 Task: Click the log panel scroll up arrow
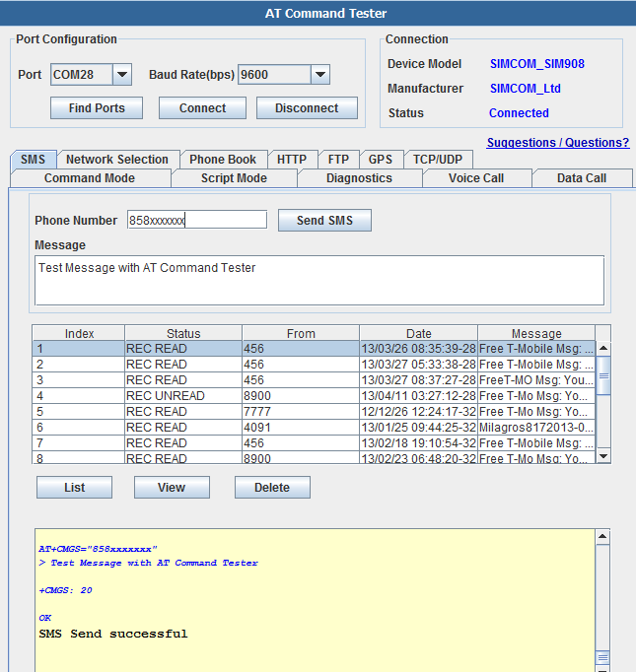[602, 537]
